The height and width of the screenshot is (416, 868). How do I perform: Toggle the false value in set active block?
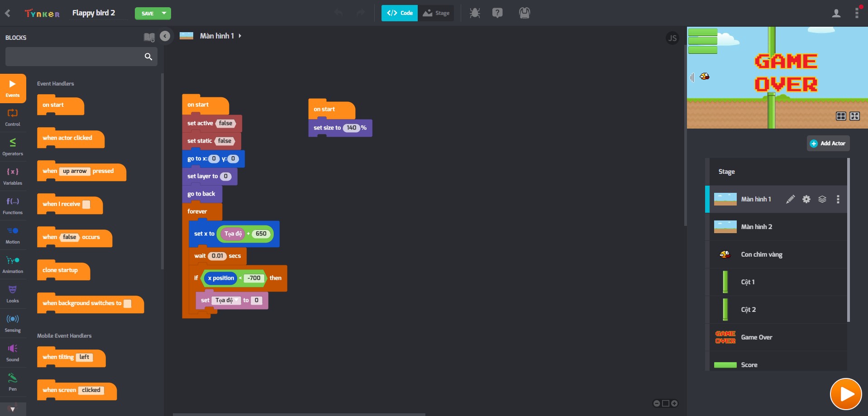pyautogui.click(x=225, y=123)
